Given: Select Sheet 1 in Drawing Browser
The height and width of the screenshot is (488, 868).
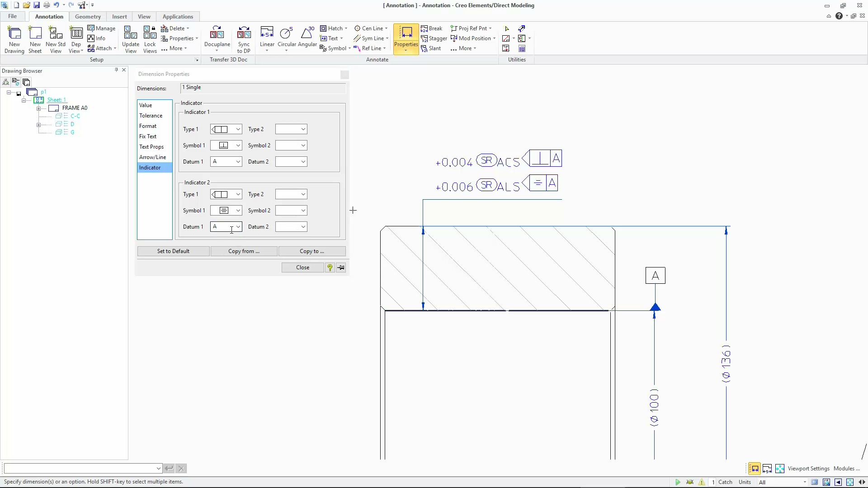Looking at the screenshot, I should (57, 100).
